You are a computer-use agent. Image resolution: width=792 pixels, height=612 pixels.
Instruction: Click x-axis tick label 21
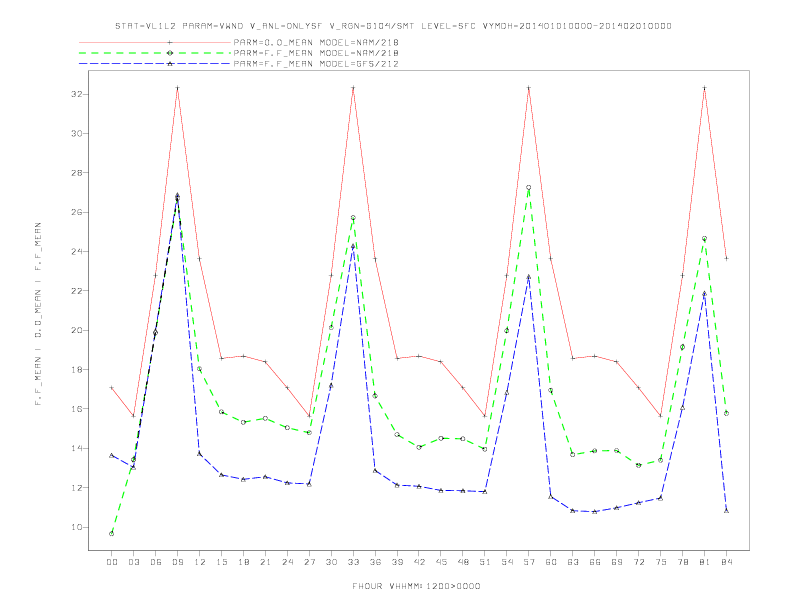pyautogui.click(x=265, y=562)
